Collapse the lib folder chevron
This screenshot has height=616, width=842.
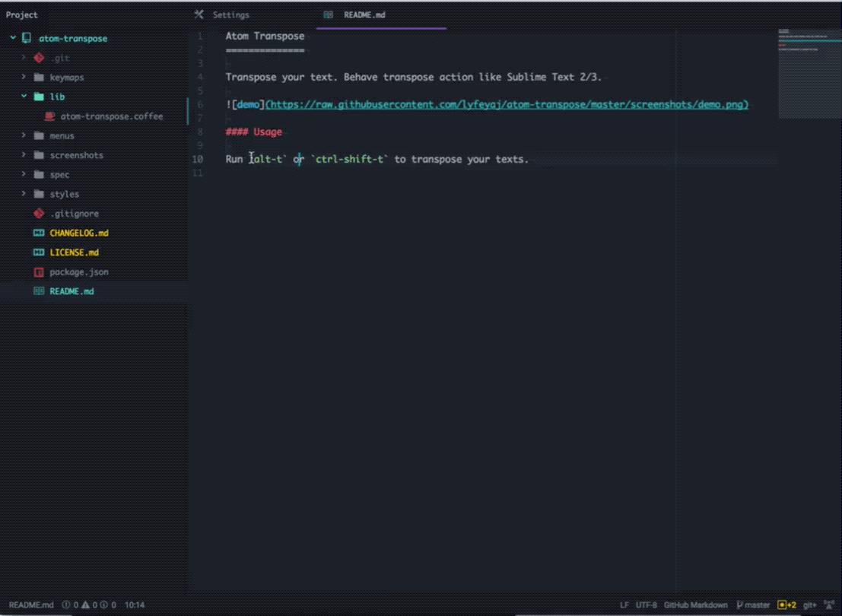pyautogui.click(x=24, y=96)
